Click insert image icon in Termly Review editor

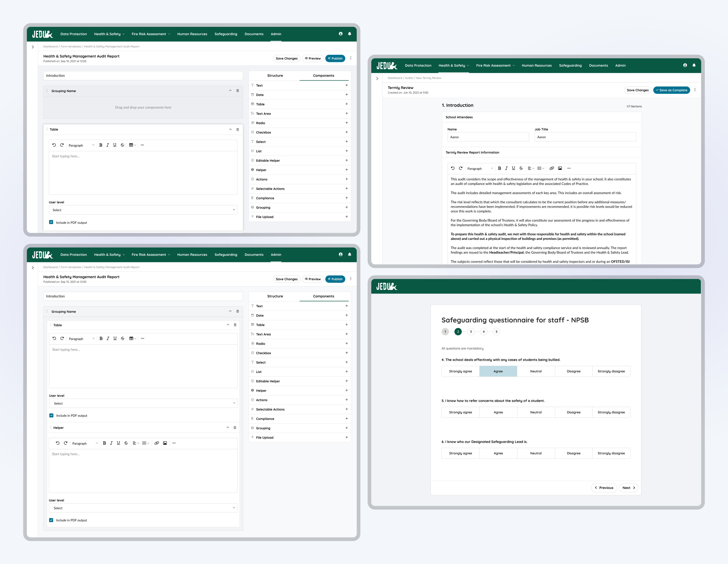(560, 168)
